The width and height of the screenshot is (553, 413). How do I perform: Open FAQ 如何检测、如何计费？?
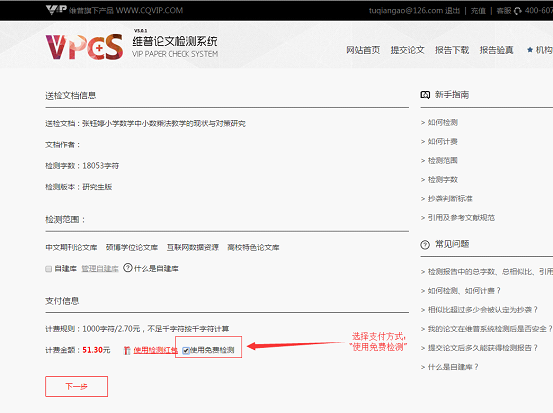point(464,291)
